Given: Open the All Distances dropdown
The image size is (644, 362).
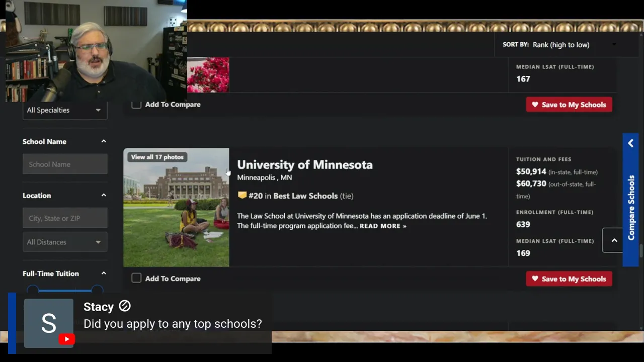Looking at the screenshot, I should coord(65,242).
